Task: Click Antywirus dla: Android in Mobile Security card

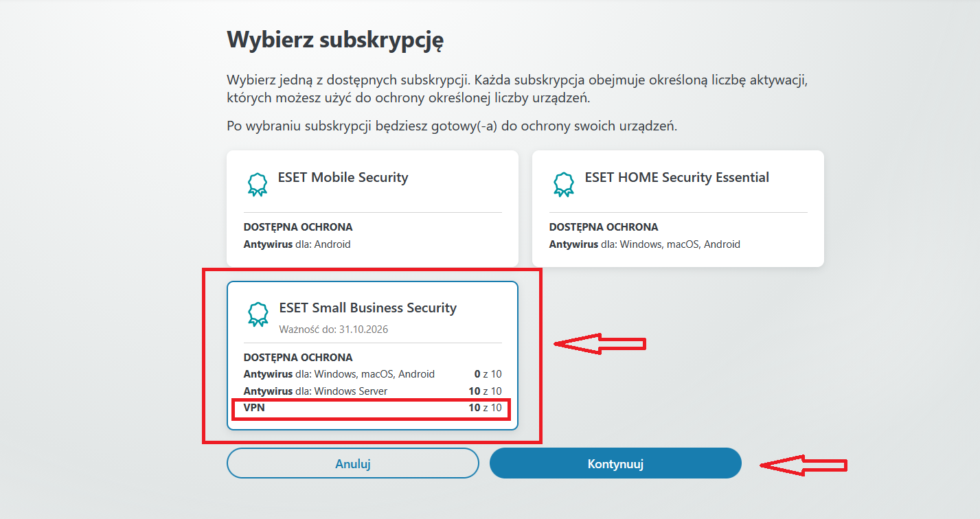Action: (x=297, y=244)
